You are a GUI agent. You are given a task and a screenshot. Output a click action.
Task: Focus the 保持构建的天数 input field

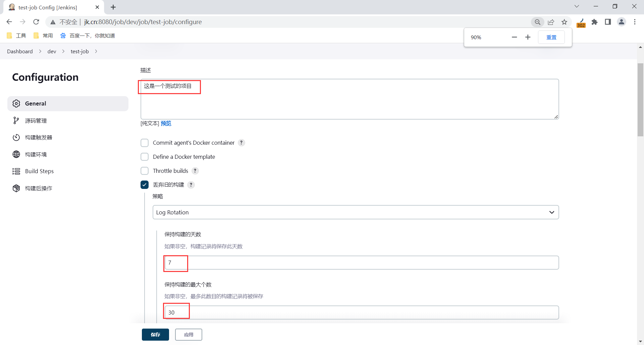click(362, 263)
